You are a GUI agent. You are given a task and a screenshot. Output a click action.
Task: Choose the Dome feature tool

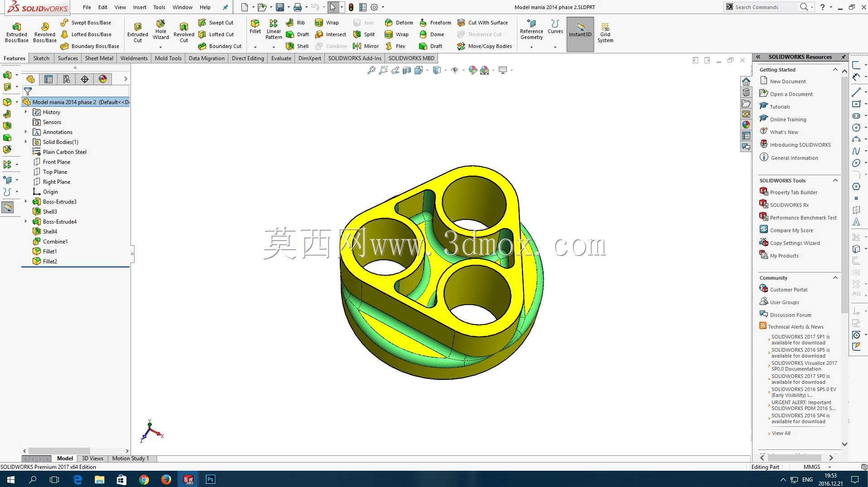tap(432, 34)
